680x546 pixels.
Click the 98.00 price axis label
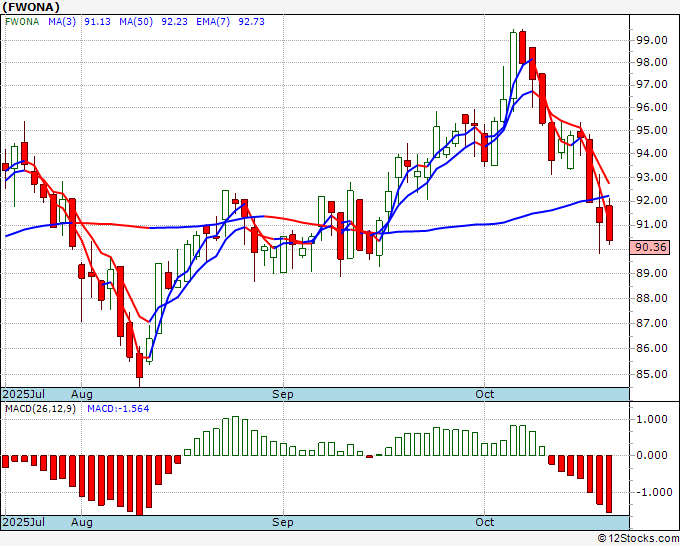651,62
